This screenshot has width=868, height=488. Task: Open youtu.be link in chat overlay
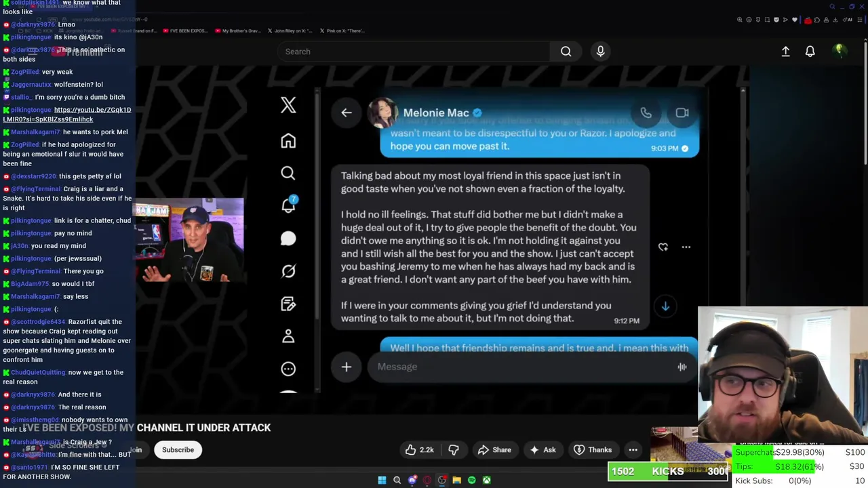click(x=67, y=115)
